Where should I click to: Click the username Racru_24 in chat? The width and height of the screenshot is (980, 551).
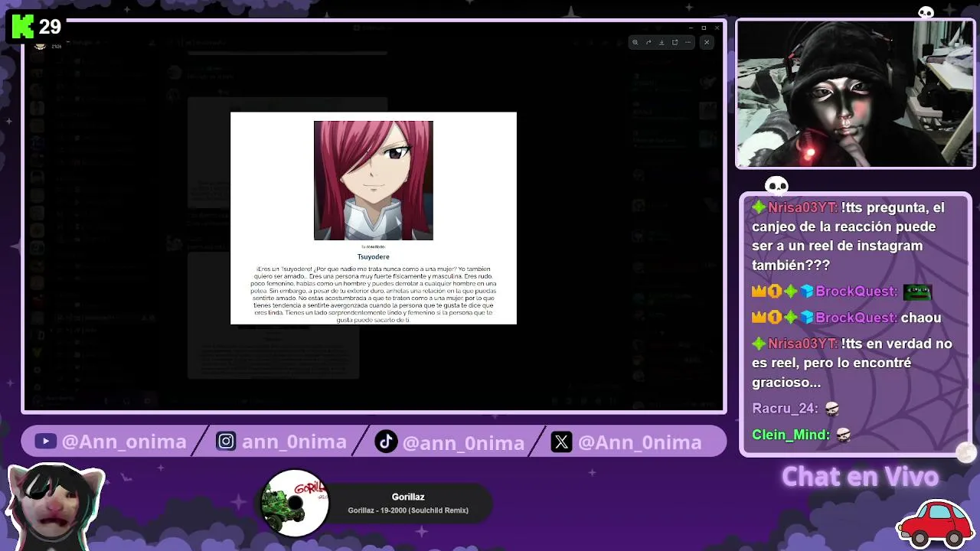[x=785, y=409]
